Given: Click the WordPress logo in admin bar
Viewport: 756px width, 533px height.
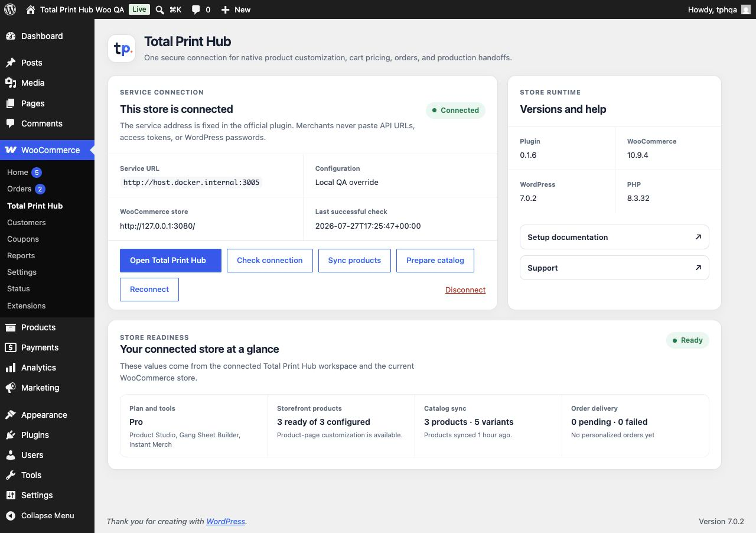Looking at the screenshot, I should [10, 9].
